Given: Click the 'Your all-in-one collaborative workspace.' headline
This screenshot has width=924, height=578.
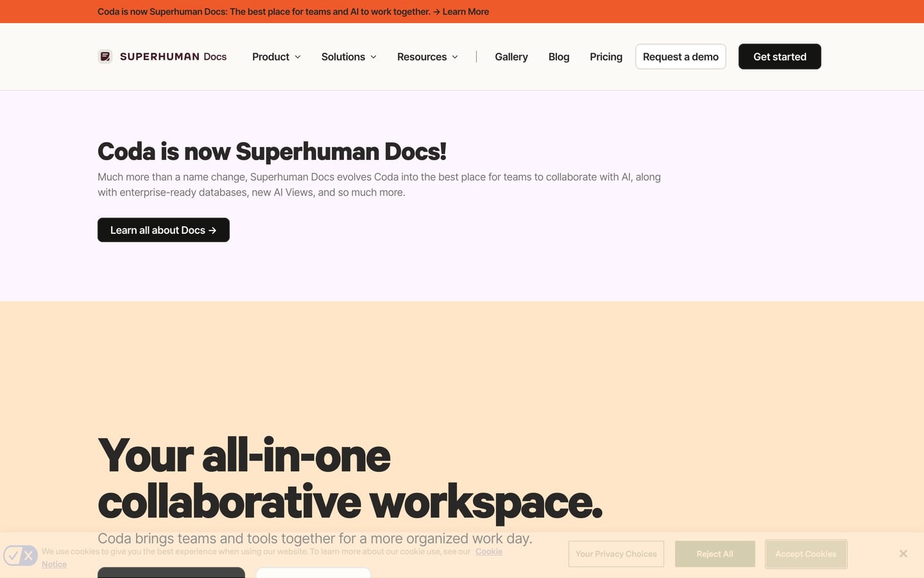Looking at the screenshot, I should [x=350, y=478].
